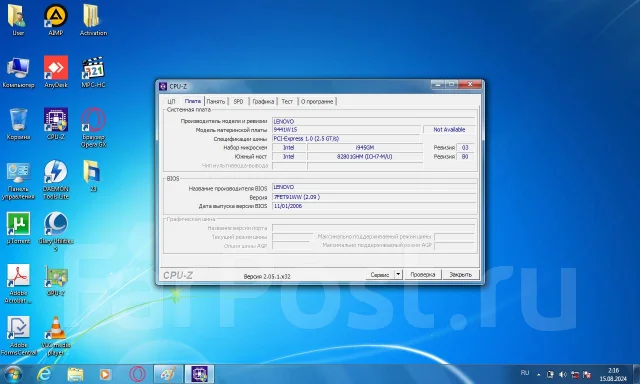Switch to the ЦП tab
The height and width of the screenshot is (384, 640).
point(171,101)
